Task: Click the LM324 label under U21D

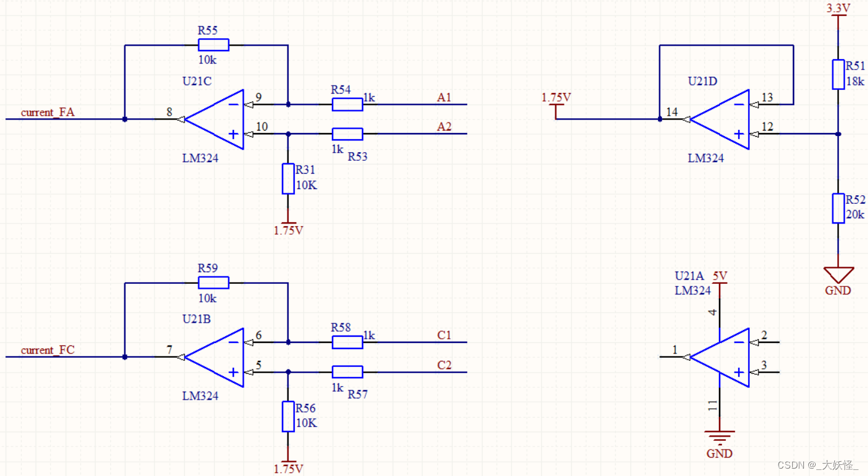Action: 705,158
